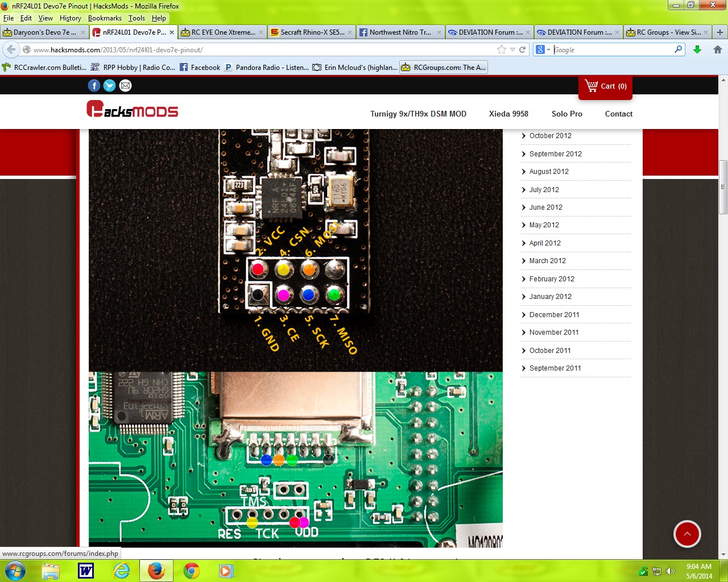This screenshot has height=582, width=728.
Task: Open the Solo Pro nav link
Action: pyautogui.click(x=567, y=114)
